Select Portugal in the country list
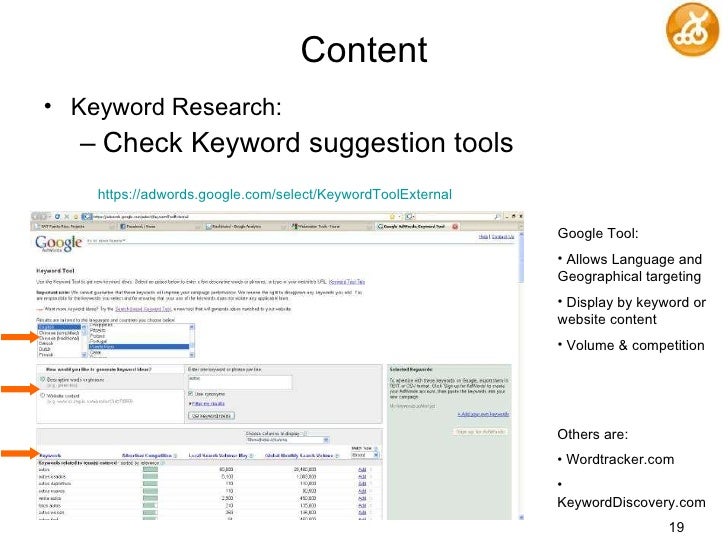Screen dimensions: 728x546 [98, 341]
